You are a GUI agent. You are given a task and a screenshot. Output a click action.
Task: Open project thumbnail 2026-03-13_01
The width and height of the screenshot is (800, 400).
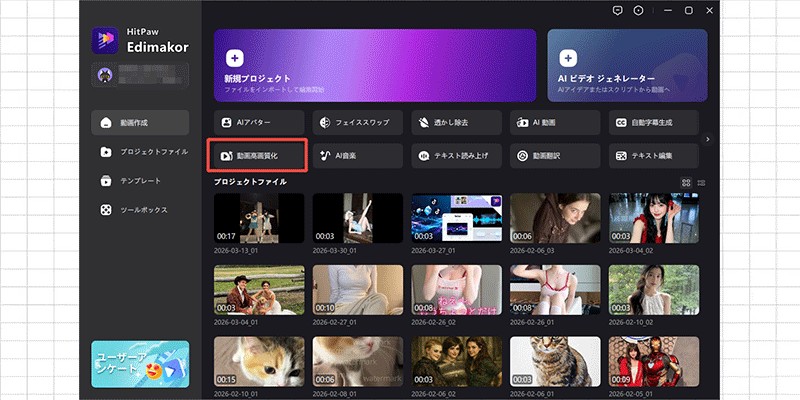pyautogui.click(x=259, y=218)
